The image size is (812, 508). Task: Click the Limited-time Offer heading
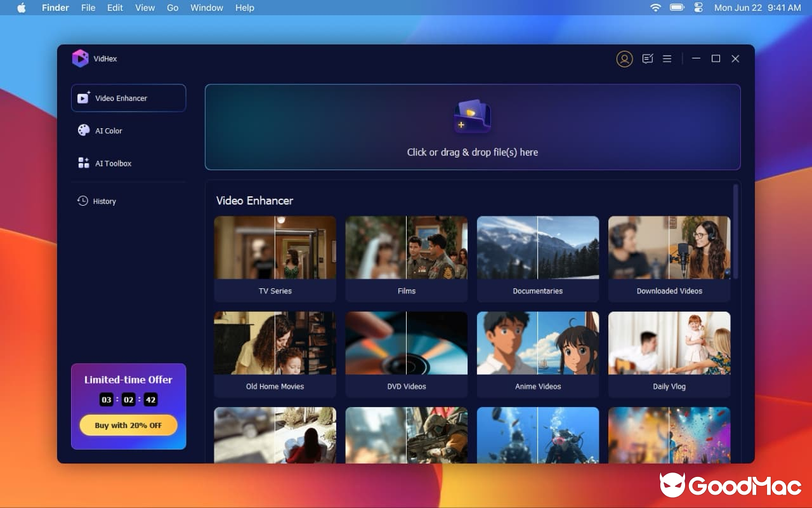(128, 380)
